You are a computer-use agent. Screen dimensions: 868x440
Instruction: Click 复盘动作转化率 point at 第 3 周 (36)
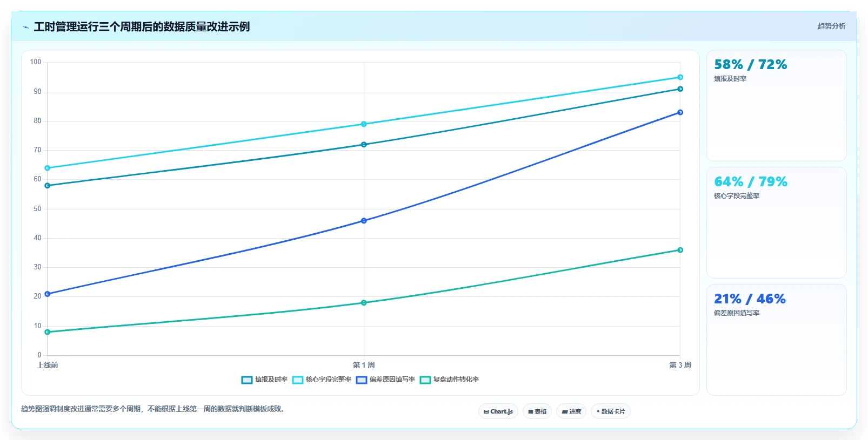point(680,250)
